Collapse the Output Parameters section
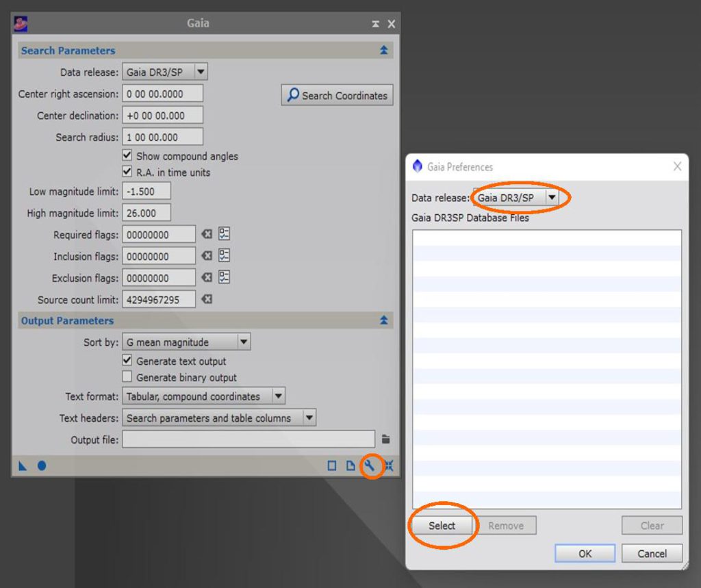Viewport: 701px width, 588px height. 384,320
